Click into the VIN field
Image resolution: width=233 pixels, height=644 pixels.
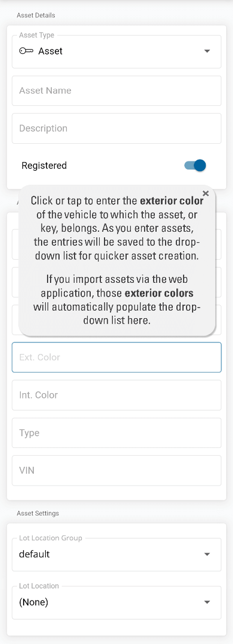pyautogui.click(x=116, y=471)
